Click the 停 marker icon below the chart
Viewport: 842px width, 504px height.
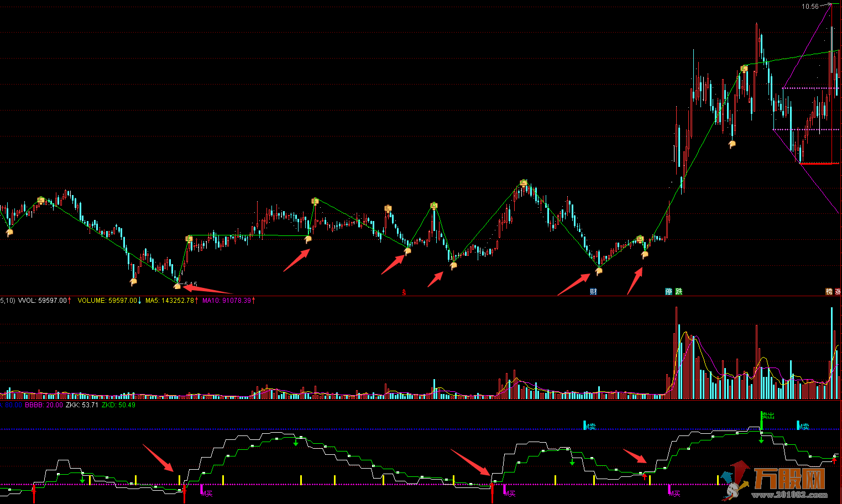[668, 292]
